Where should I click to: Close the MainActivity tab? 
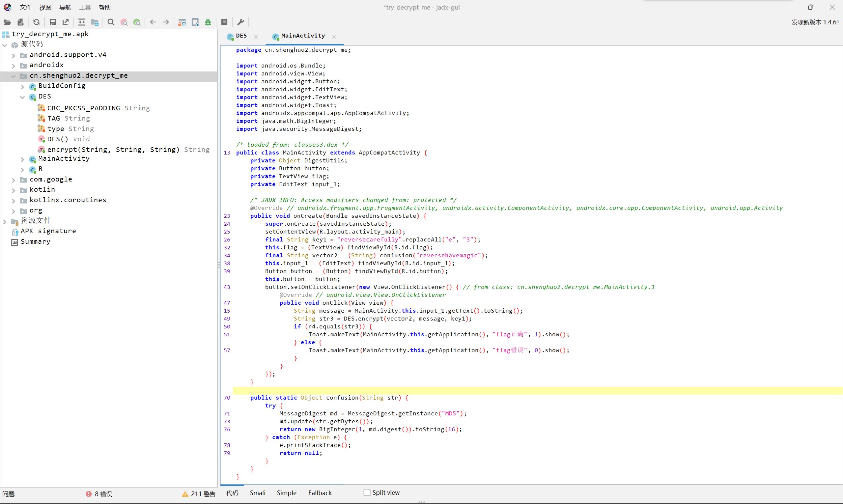click(334, 37)
